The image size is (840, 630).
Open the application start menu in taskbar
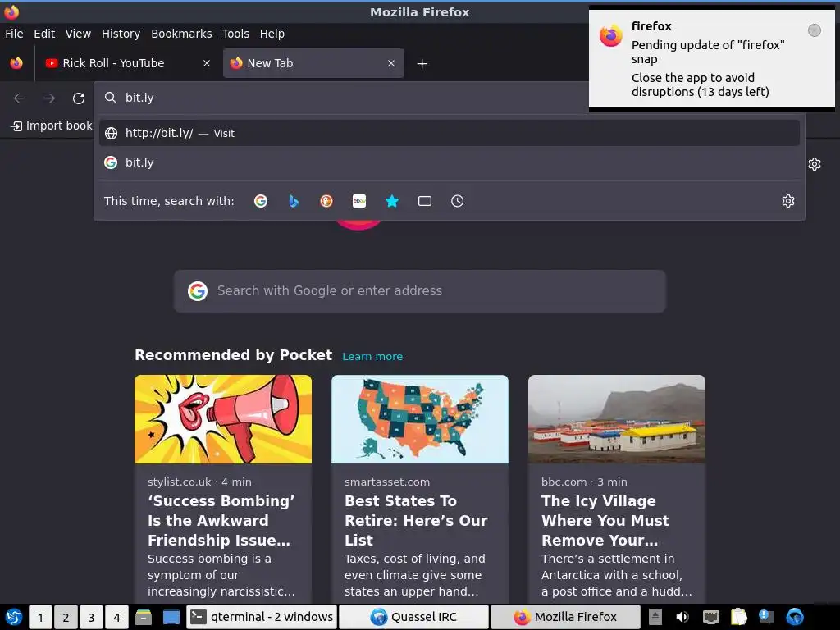13,617
